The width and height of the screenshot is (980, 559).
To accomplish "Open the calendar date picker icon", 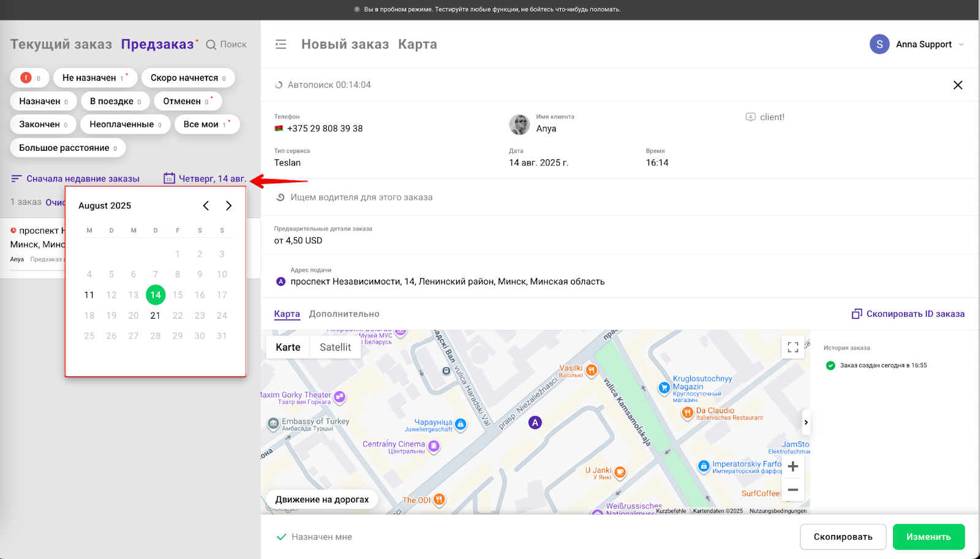I will point(169,178).
